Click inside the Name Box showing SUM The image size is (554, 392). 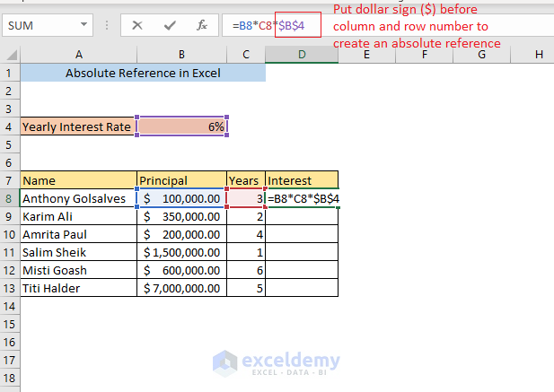point(40,25)
